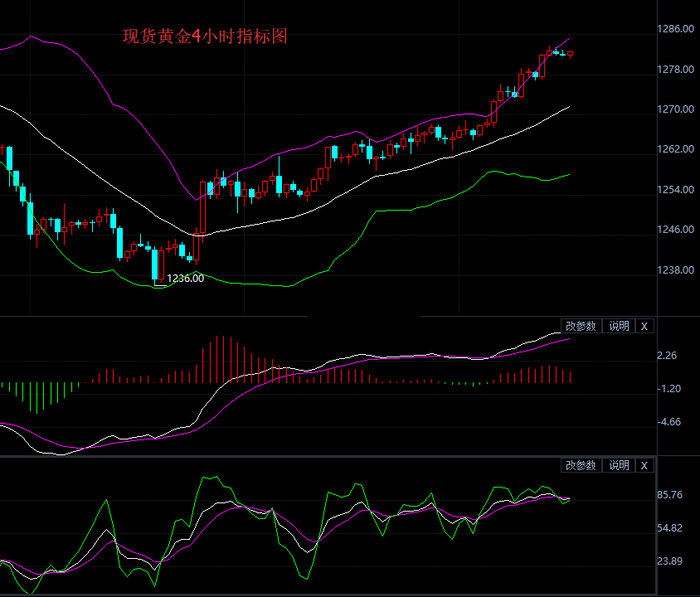Click the 1236.00 low price label
700x597 pixels.
coord(186,279)
